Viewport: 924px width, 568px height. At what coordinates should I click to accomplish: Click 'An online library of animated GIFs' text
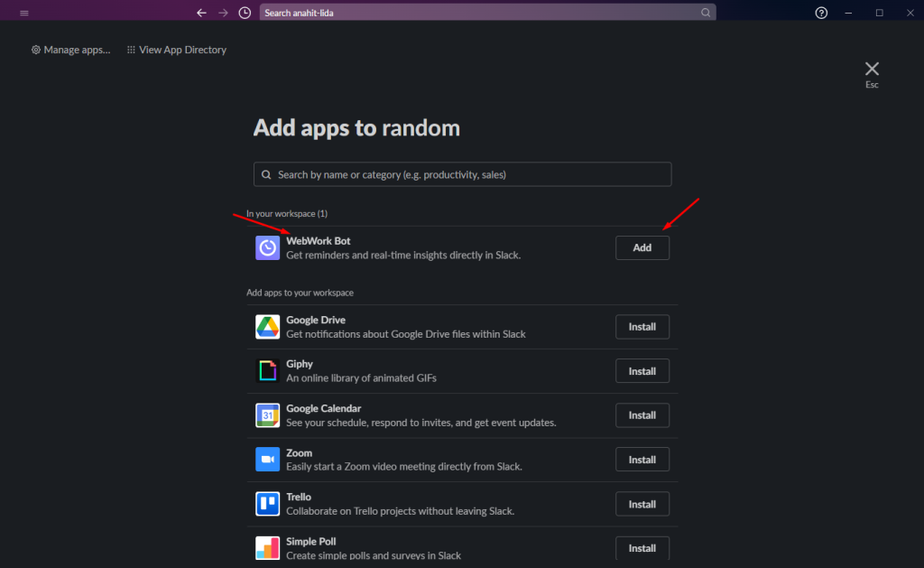pyautogui.click(x=361, y=378)
